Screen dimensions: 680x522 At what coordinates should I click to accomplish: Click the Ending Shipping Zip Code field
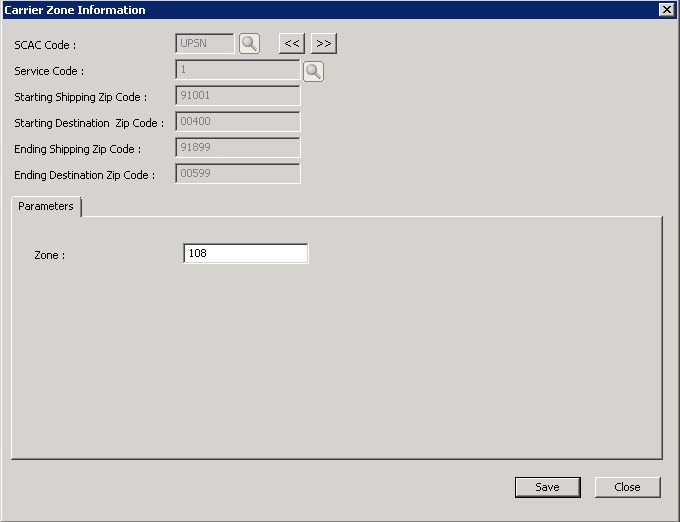pos(237,148)
